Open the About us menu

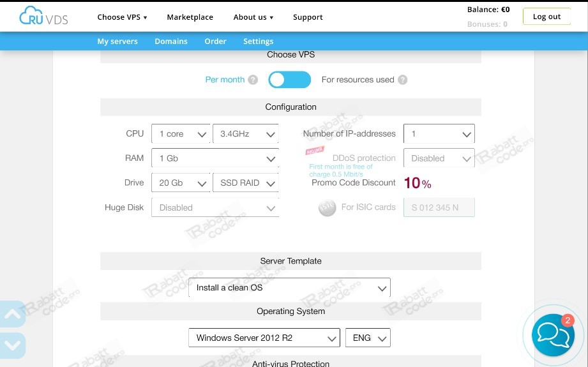[x=253, y=17]
